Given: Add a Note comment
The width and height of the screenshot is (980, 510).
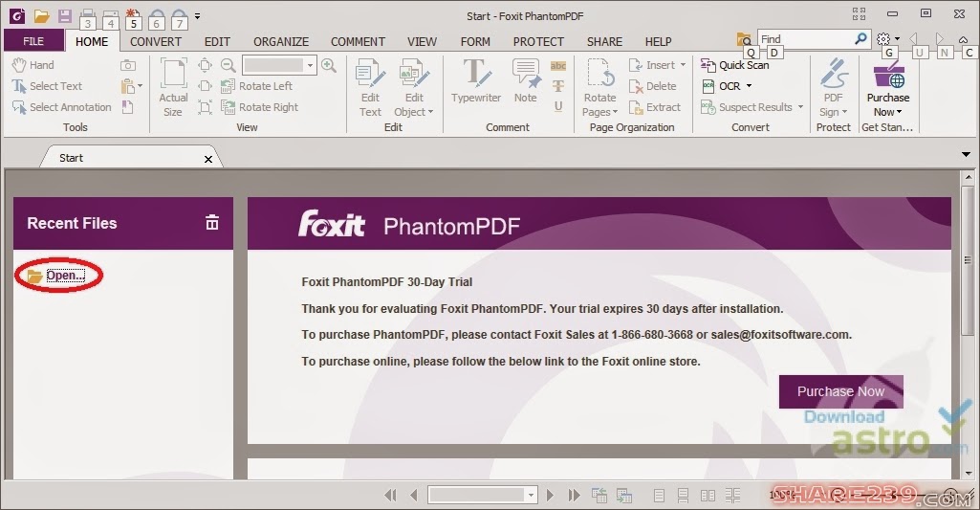Looking at the screenshot, I should (526, 80).
